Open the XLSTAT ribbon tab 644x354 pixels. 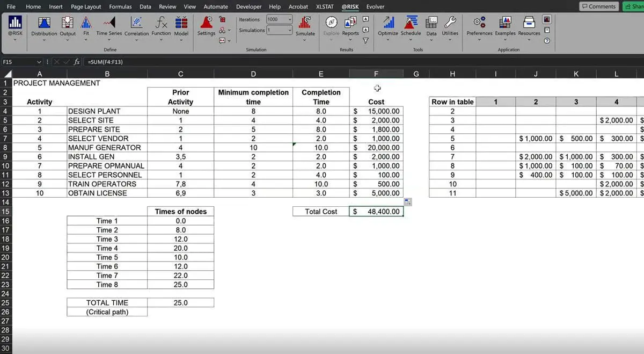click(325, 6)
